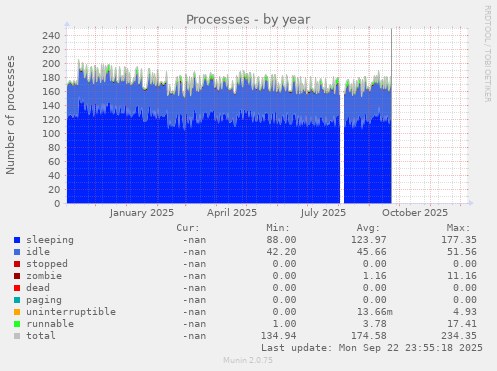The image size is (497, 371).
Task: Click the 'April 2025' axis label
Action: [232, 213]
